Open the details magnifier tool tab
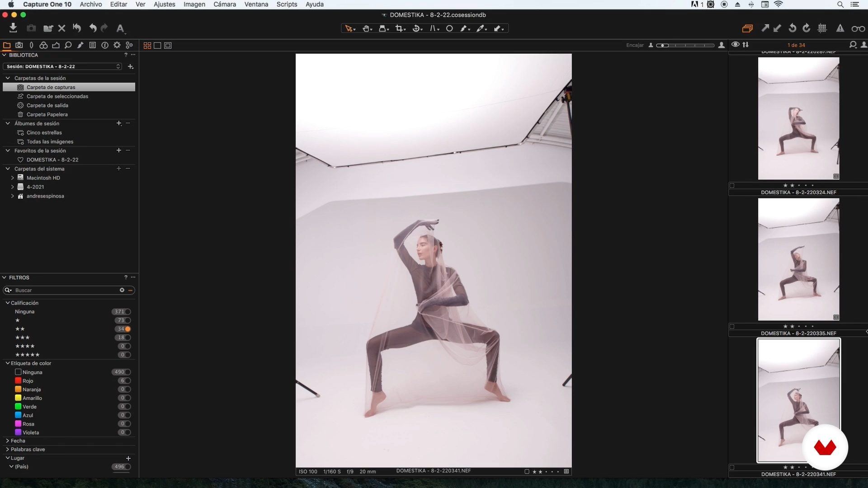 [x=68, y=45]
